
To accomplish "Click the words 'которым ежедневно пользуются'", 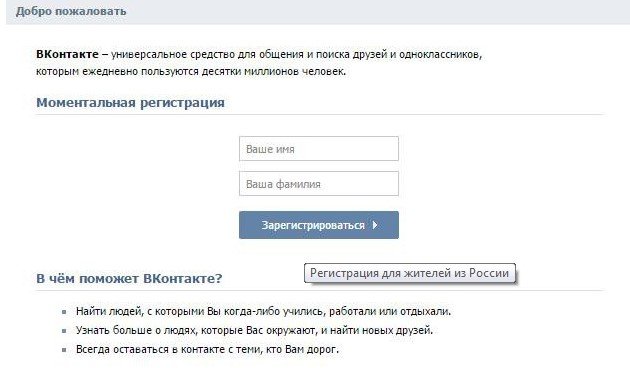I will click(117, 72).
